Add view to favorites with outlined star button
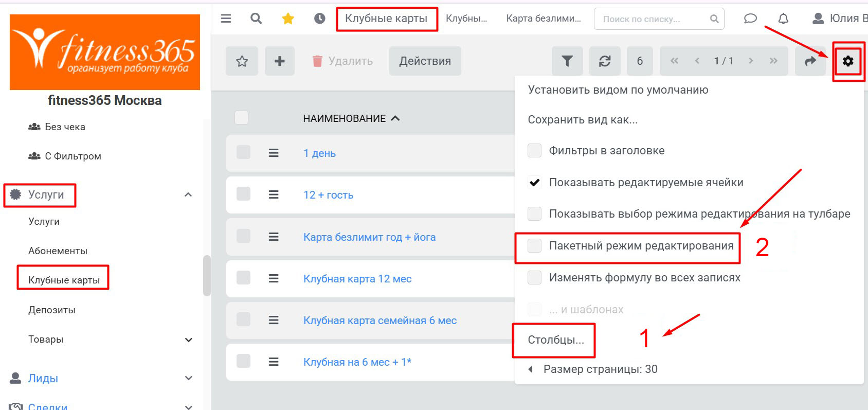 click(x=242, y=61)
